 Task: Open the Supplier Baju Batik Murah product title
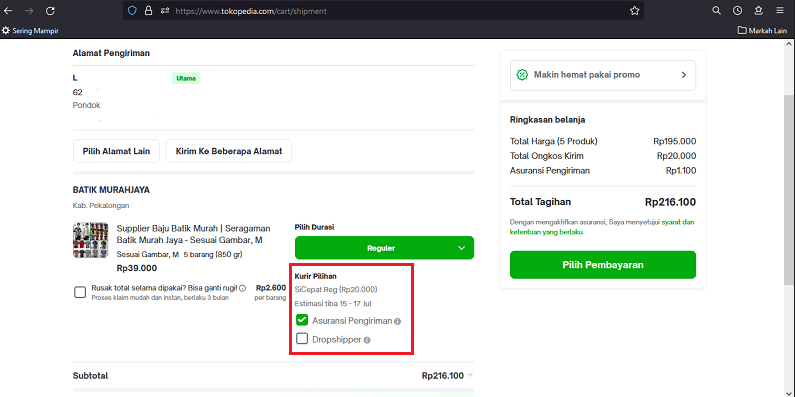coord(193,234)
